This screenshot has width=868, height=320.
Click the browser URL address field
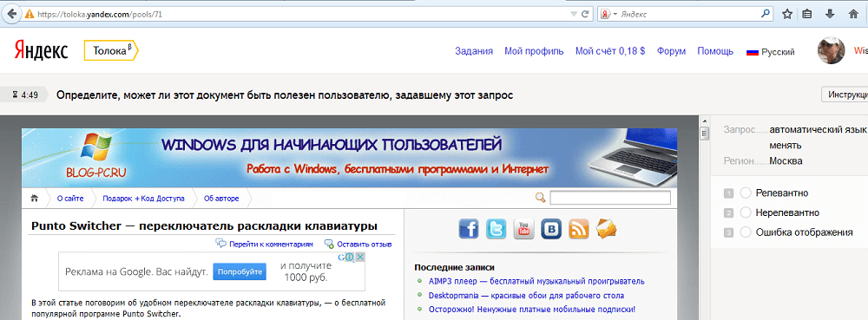pyautogui.click(x=302, y=15)
